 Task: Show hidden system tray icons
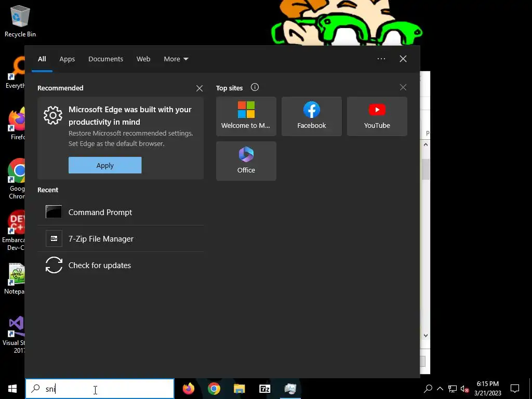(x=440, y=389)
